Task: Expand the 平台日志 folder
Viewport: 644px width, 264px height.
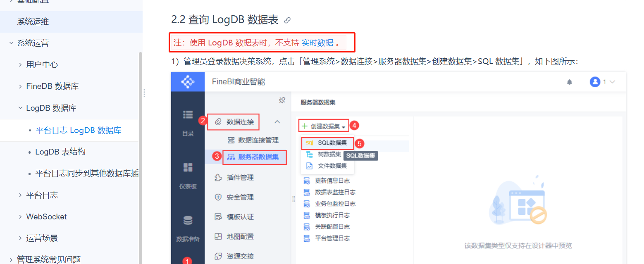Action: tap(20, 195)
